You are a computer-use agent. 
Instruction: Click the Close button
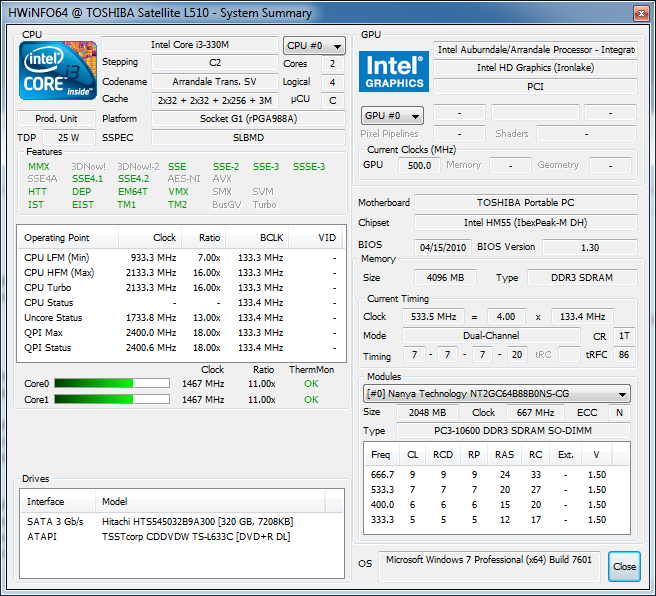coord(624,566)
